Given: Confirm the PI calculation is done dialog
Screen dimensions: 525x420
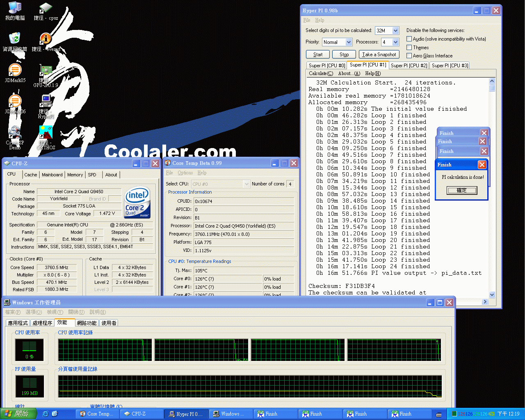Looking at the screenshot, I should tap(461, 190).
